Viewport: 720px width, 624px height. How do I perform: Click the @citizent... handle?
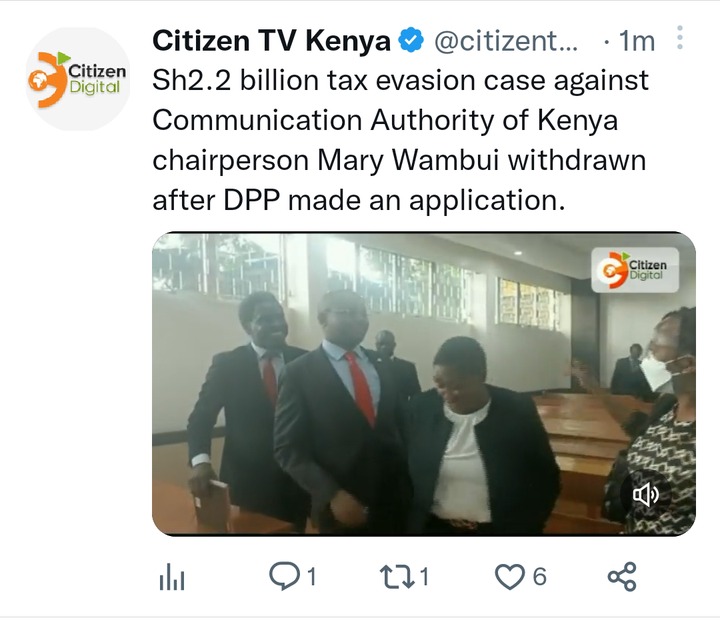tap(506, 41)
